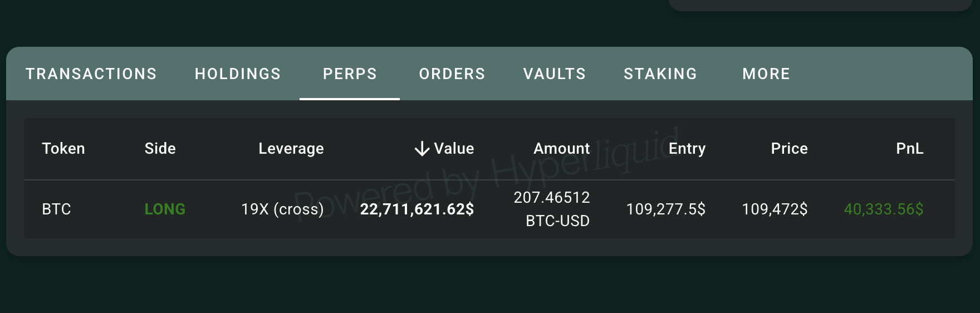The width and height of the screenshot is (980, 313).
Task: Click the green LONG side label
Action: tap(165, 209)
